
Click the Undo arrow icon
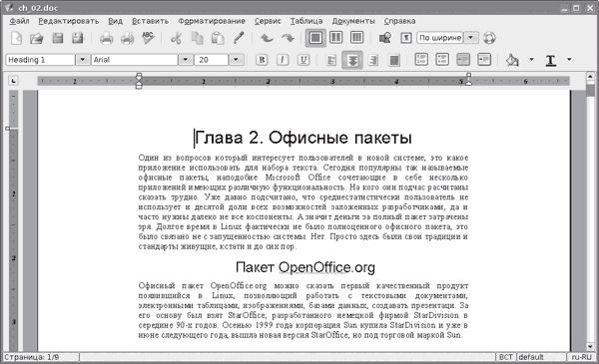[267, 38]
